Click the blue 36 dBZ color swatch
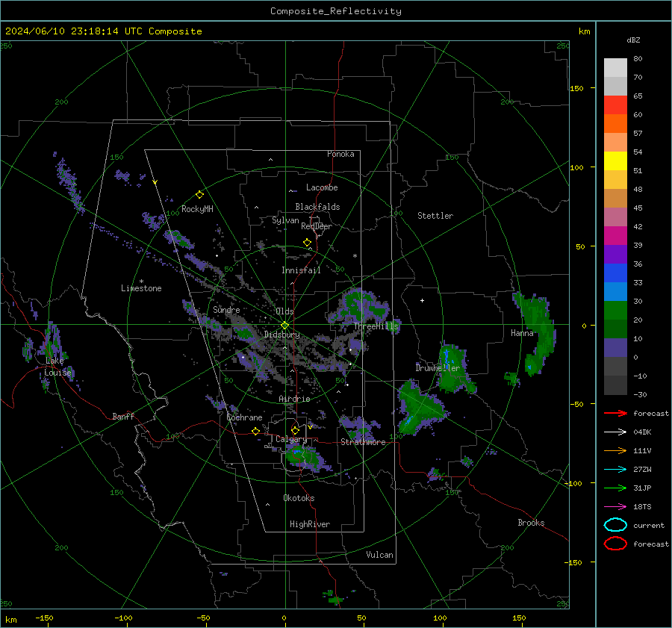 615,273
